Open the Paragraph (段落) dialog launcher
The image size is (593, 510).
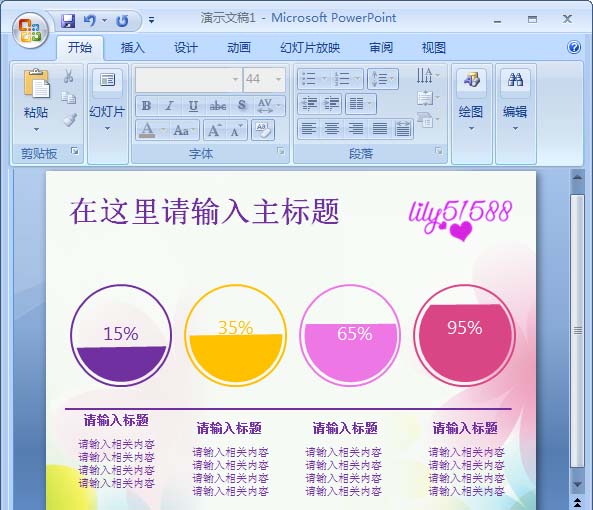[439, 151]
